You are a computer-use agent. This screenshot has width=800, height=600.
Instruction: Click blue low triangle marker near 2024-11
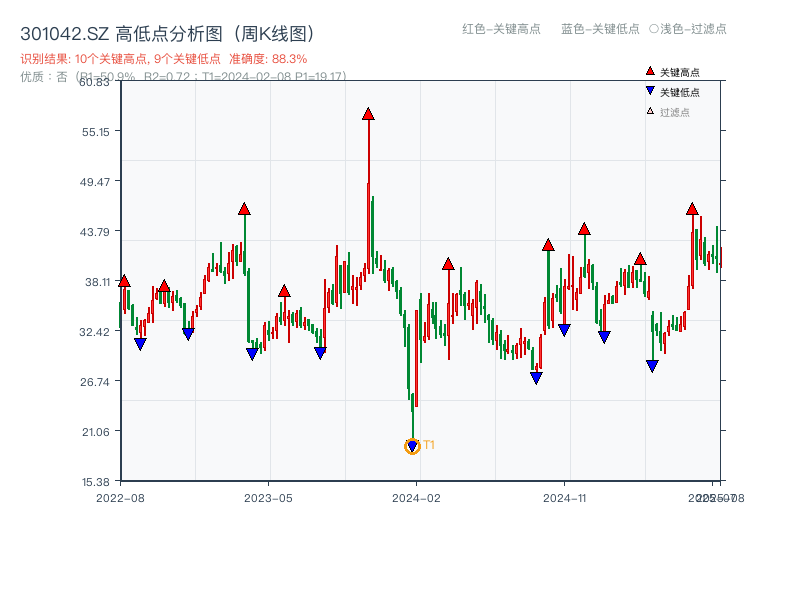coord(565,328)
